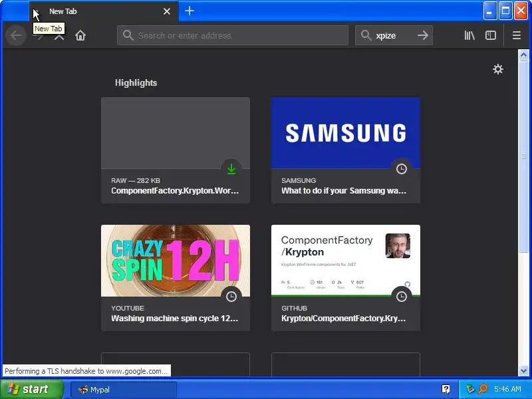Click the history clock icon on YouTube card
The width and height of the screenshot is (532, 399).
tap(231, 297)
